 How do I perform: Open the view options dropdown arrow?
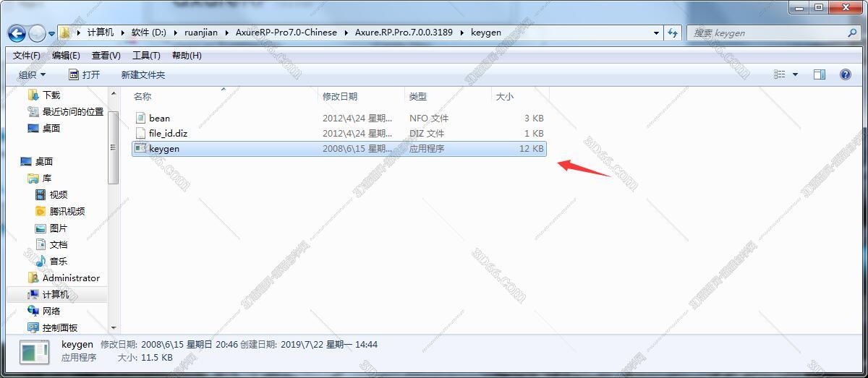(x=796, y=74)
